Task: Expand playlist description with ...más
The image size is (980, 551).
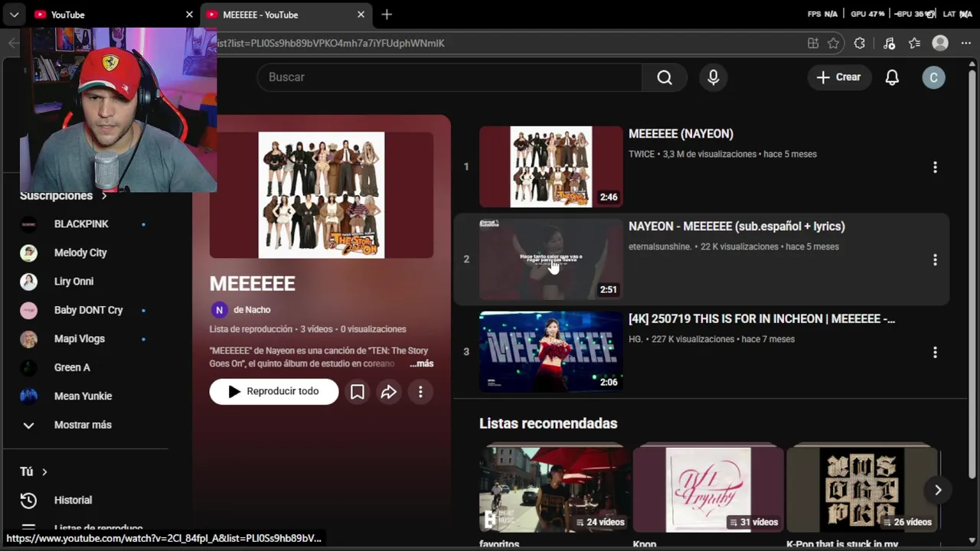Action: (x=421, y=364)
